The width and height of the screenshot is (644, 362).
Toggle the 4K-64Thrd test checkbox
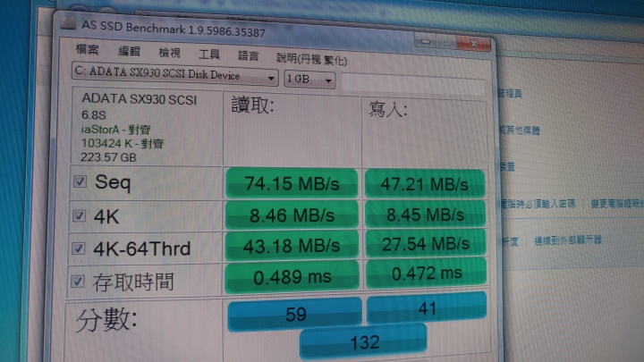pyautogui.click(x=79, y=248)
